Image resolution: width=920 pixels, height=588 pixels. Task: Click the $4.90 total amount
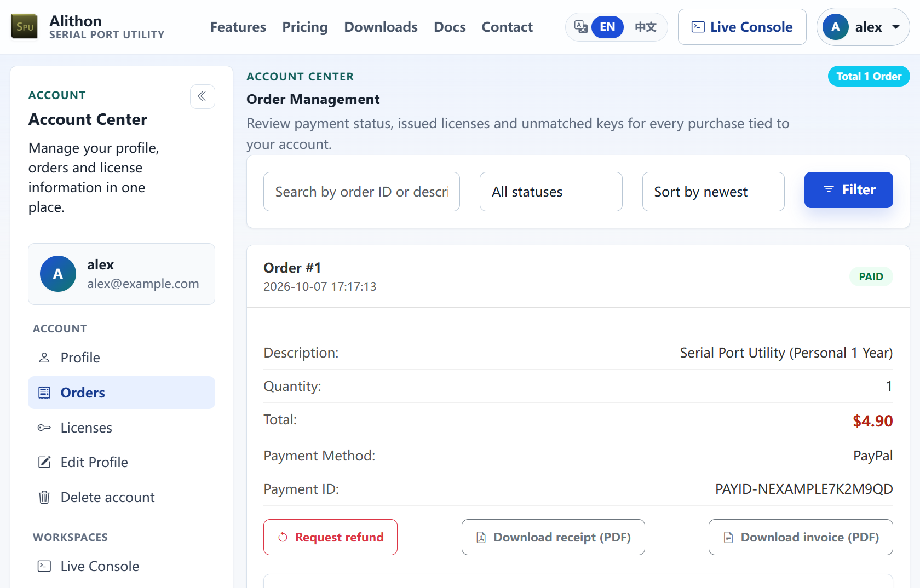click(x=872, y=421)
